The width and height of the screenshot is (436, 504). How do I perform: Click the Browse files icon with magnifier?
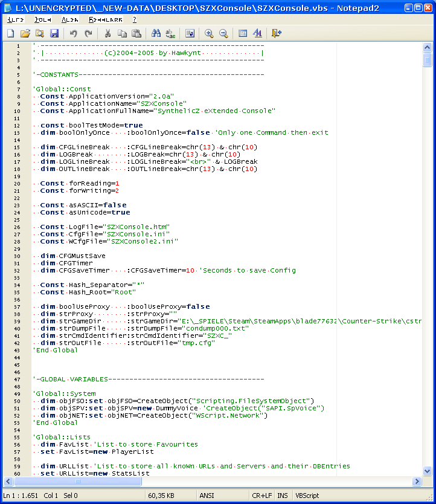[x=40, y=33]
